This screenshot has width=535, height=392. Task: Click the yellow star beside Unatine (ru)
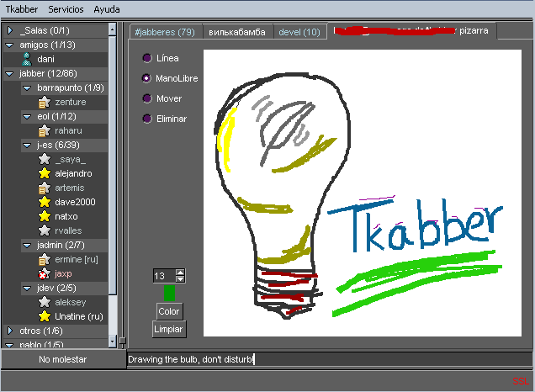(x=45, y=316)
